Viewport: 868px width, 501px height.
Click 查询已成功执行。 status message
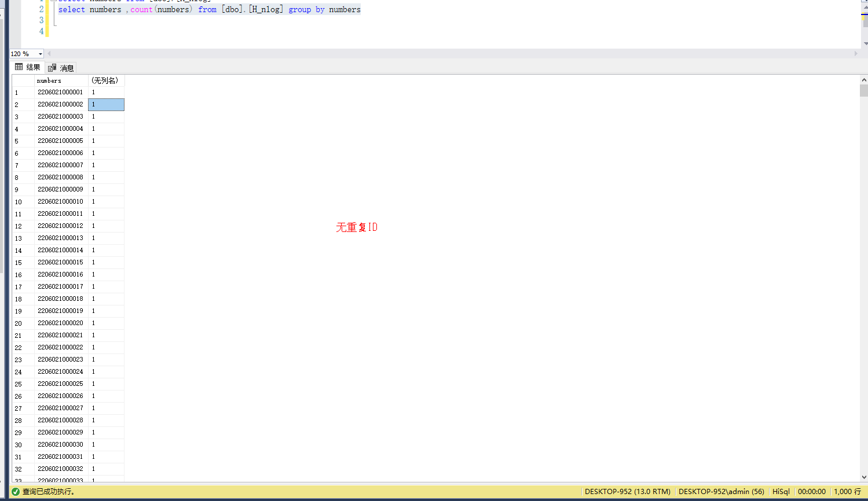click(49, 492)
